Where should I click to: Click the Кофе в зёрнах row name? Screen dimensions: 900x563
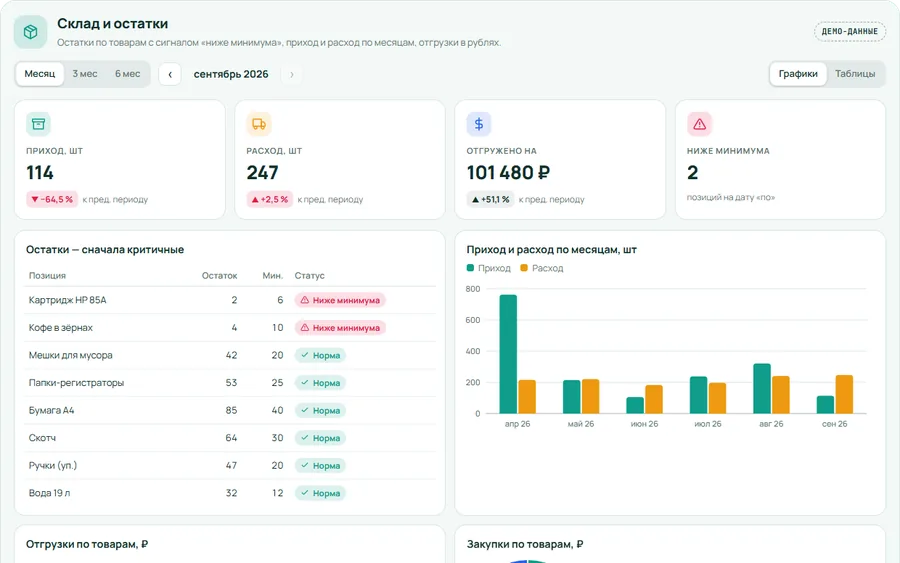click(x=60, y=328)
